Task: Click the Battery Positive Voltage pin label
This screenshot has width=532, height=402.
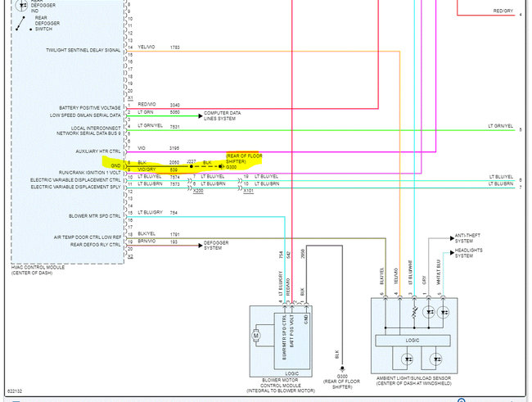Action: coord(90,107)
